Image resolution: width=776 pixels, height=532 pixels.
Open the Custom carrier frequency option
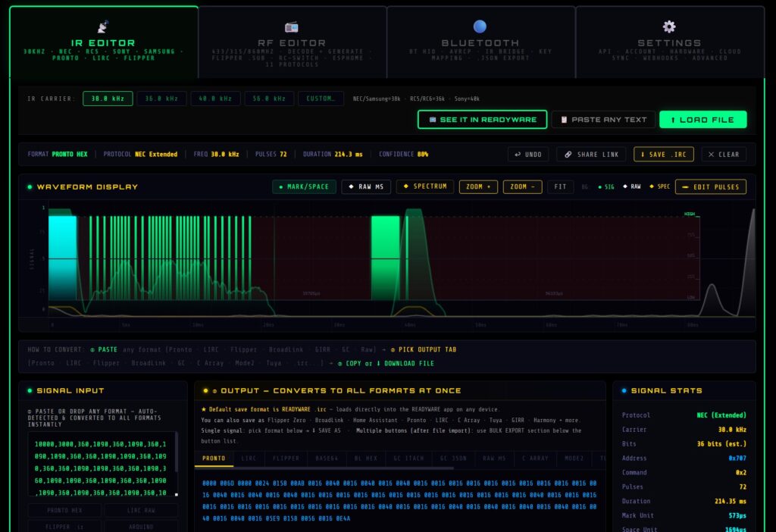pos(321,99)
